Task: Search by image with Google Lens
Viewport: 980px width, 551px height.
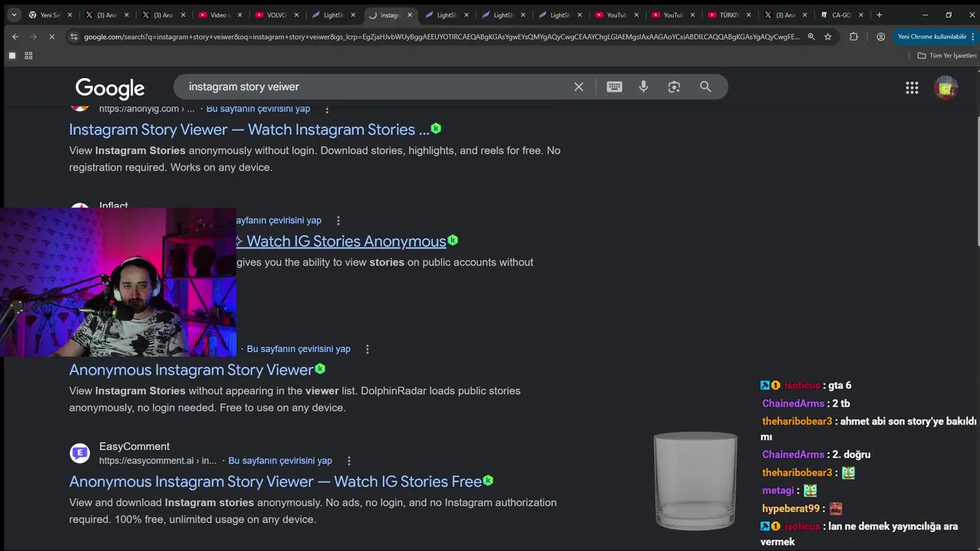Action: tap(674, 86)
